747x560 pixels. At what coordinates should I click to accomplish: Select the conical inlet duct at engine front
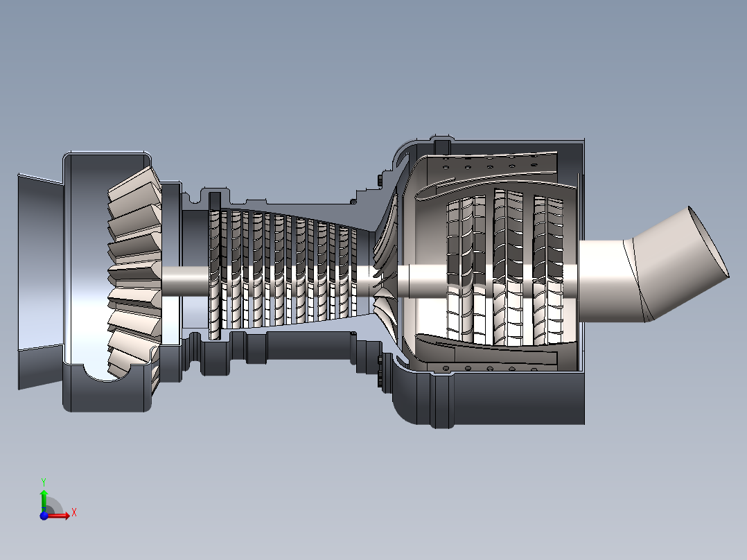click(40, 281)
